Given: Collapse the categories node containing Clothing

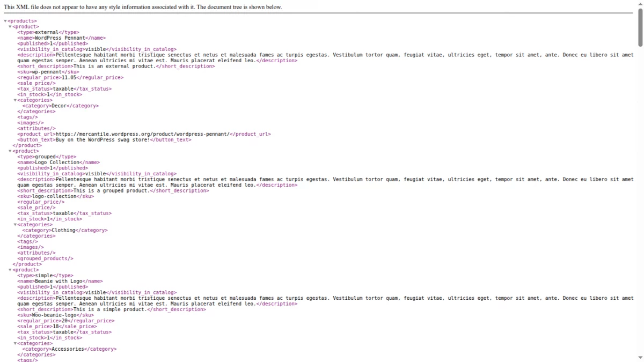Looking at the screenshot, I should tap(14, 224).
